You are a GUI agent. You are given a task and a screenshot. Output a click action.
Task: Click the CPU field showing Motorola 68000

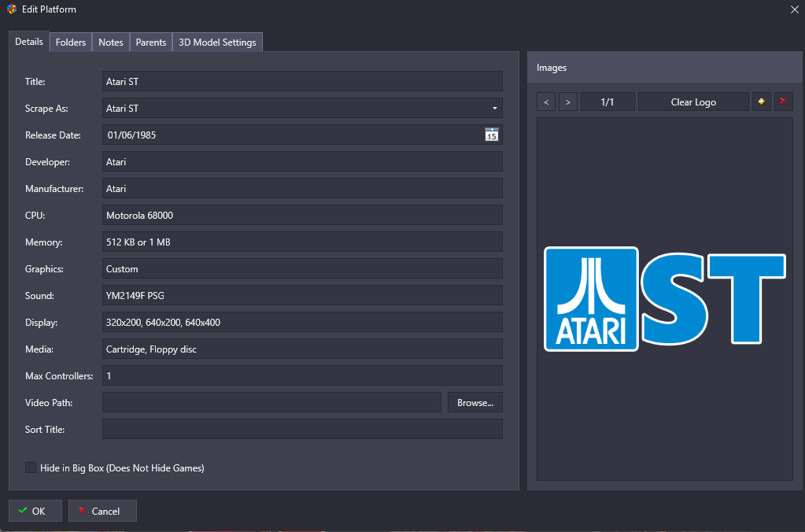pyautogui.click(x=302, y=215)
